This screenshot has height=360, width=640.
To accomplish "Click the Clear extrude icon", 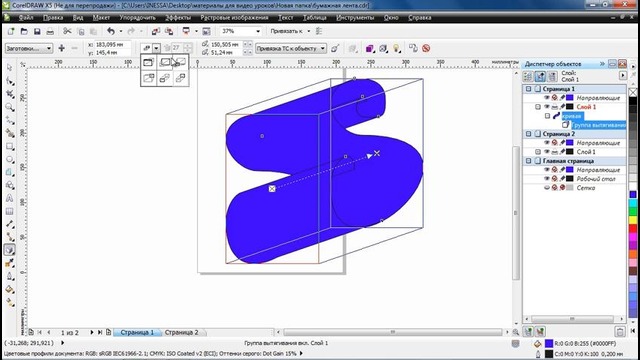I will tap(426, 48).
